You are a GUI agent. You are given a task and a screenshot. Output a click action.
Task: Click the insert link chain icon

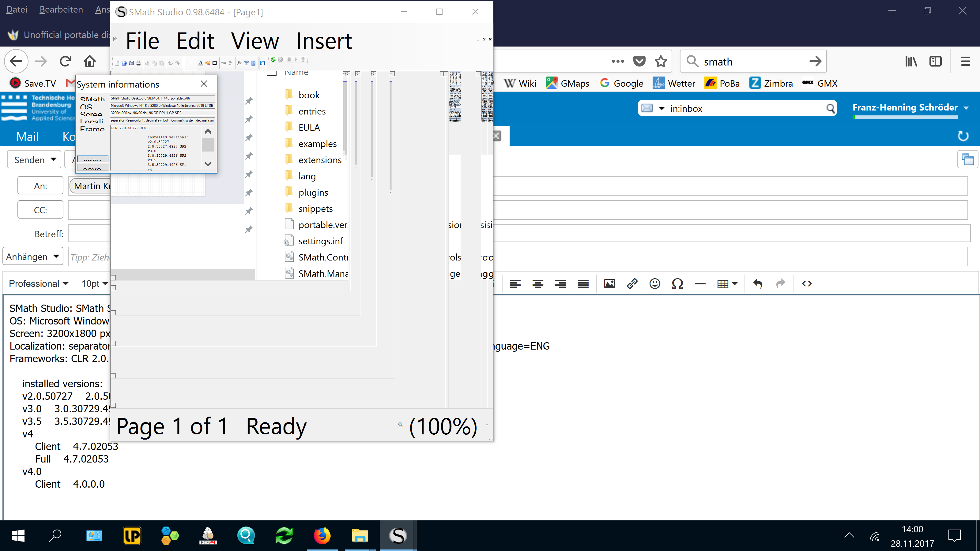(x=632, y=284)
